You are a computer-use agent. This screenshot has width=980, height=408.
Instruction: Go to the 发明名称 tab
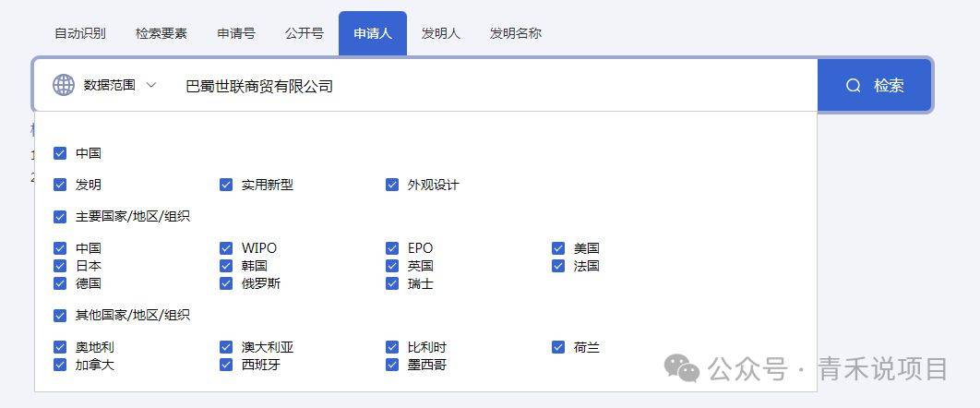[x=516, y=33]
